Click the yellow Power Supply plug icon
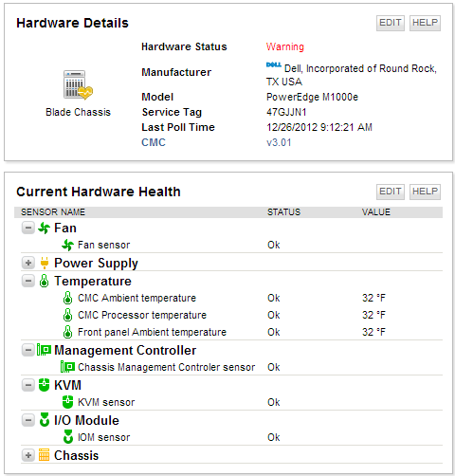The width and height of the screenshot is (455, 476). coord(45,263)
